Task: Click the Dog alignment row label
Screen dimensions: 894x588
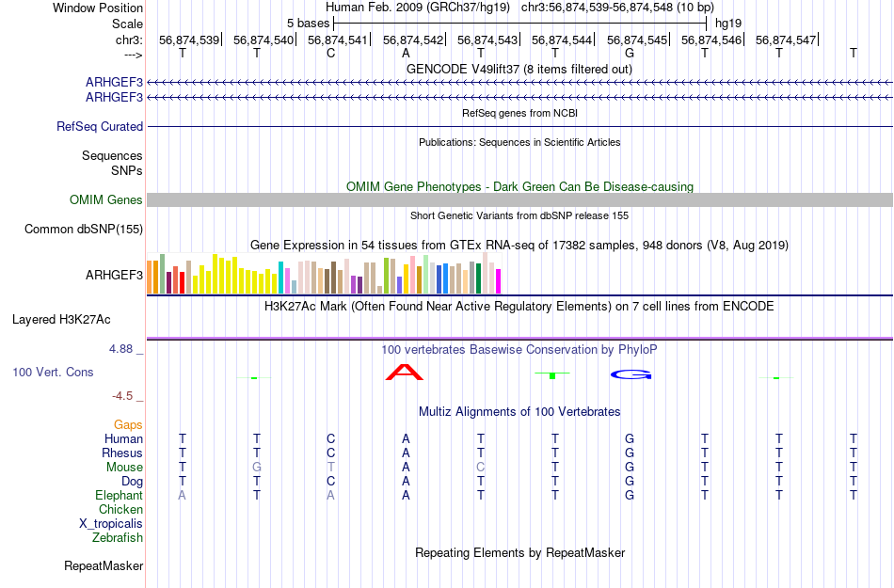Action: [x=132, y=482]
